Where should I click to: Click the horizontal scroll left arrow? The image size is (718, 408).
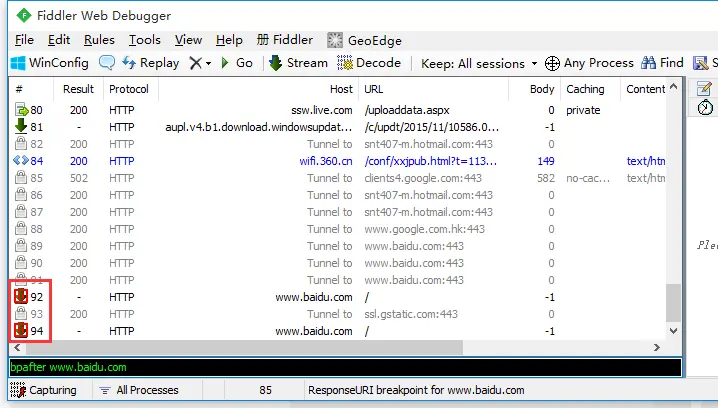(x=17, y=348)
